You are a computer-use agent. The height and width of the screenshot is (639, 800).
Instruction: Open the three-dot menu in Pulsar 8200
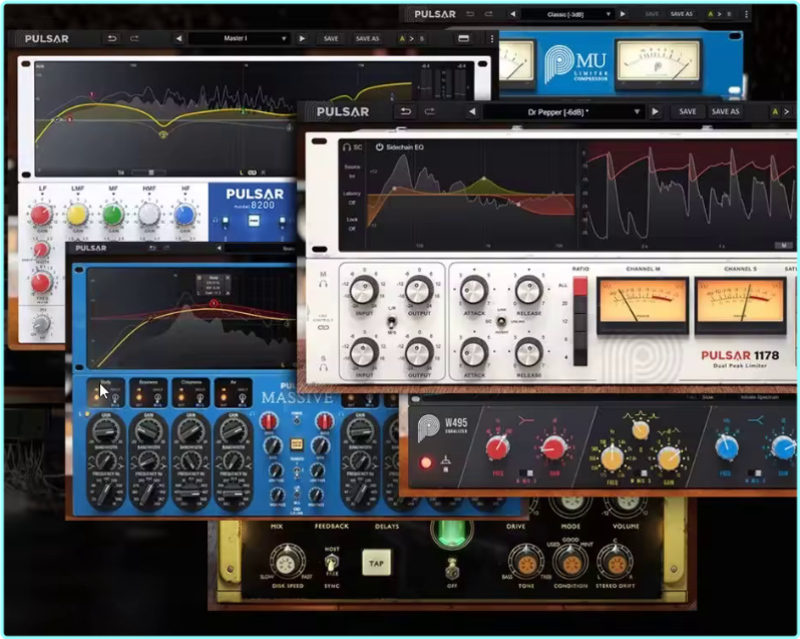[x=492, y=38]
